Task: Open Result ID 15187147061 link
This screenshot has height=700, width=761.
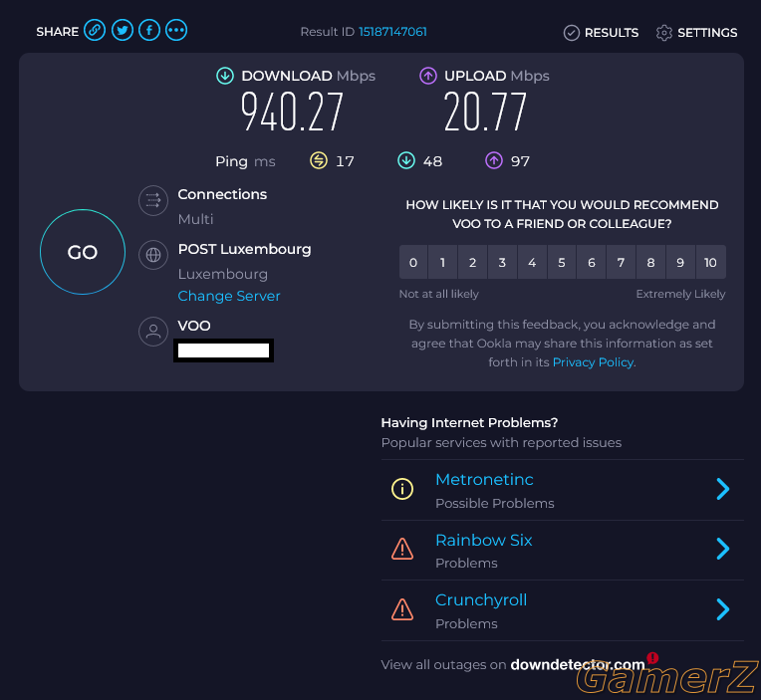Action: click(x=392, y=32)
